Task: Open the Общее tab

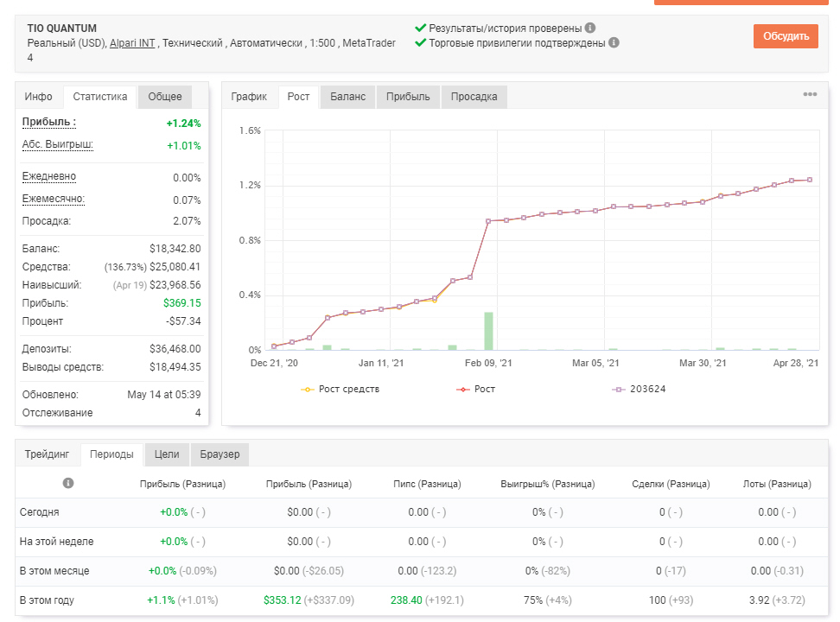Action: point(165,97)
